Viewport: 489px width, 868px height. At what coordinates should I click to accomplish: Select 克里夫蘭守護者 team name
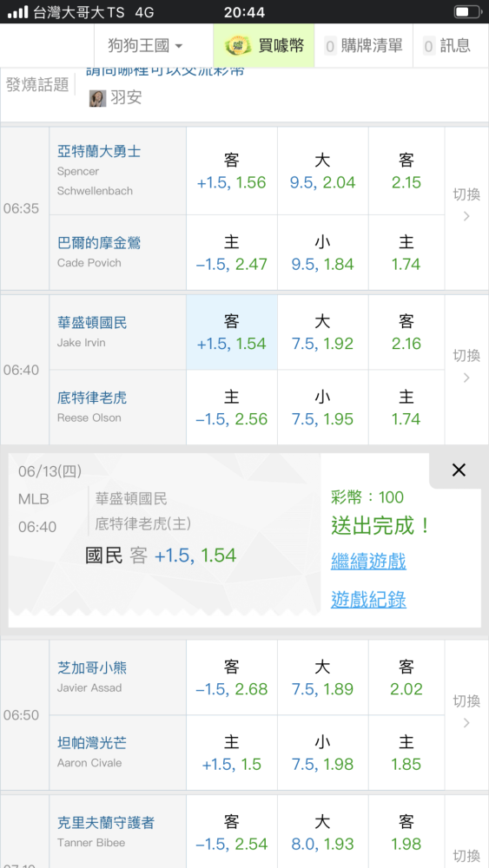[106, 823]
